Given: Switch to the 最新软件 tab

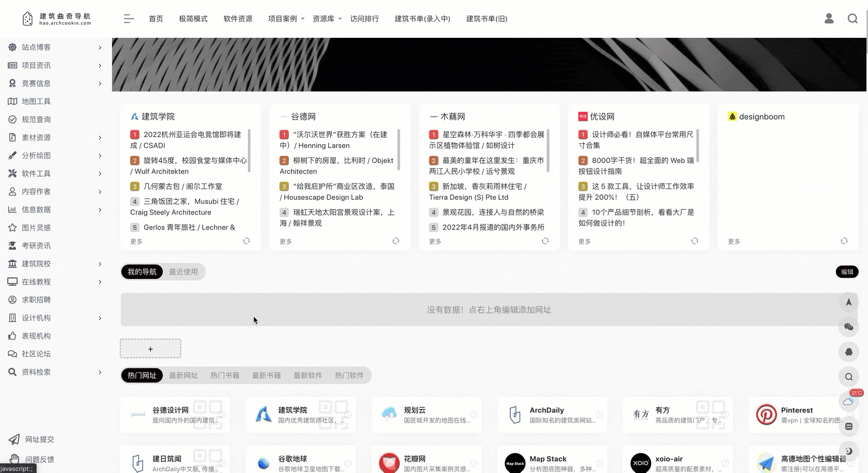Looking at the screenshot, I should pyautogui.click(x=308, y=376).
